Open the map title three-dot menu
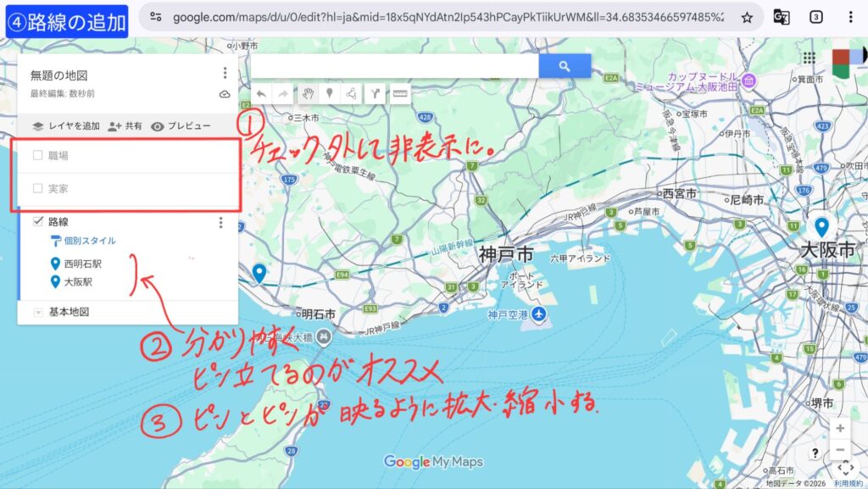This screenshot has height=489, width=868. point(225,74)
